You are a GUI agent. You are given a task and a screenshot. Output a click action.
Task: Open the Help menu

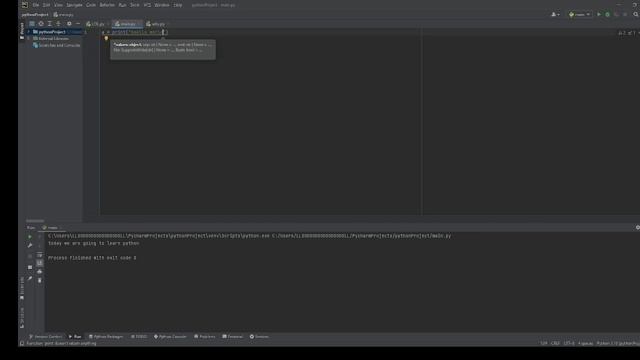[178, 5]
